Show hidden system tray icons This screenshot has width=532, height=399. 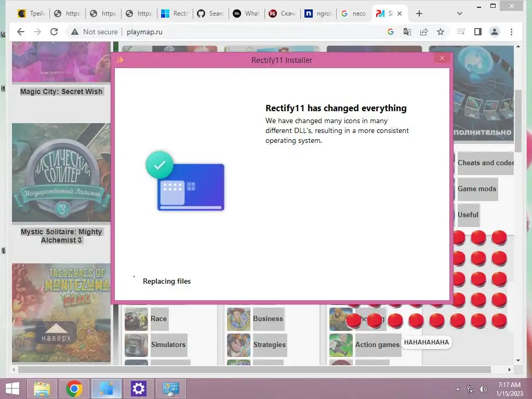[x=458, y=389]
